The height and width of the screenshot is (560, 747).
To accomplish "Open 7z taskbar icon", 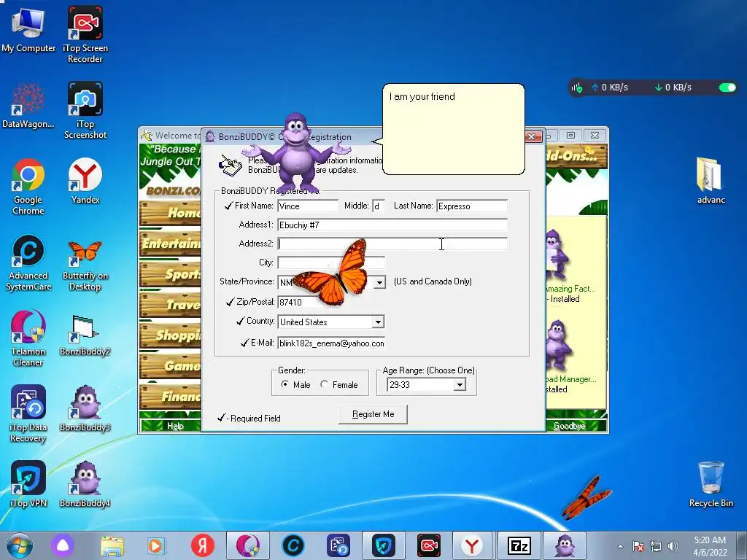I will pos(519,545).
